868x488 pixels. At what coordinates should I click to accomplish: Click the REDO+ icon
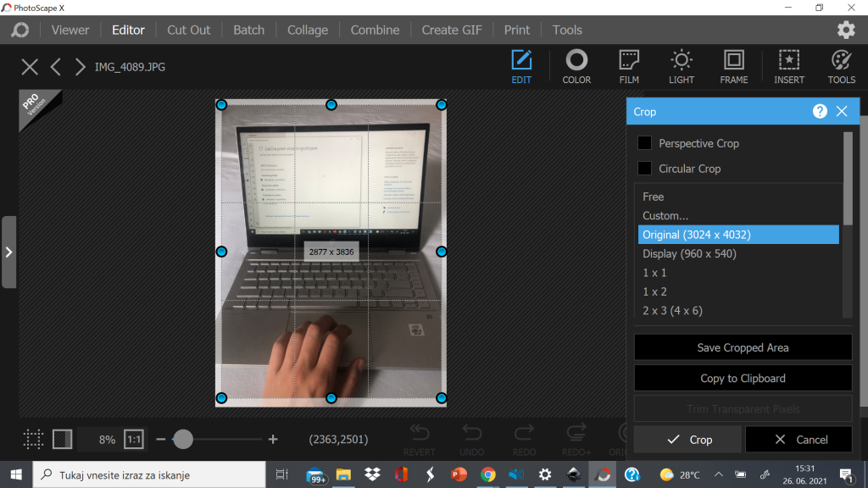[x=576, y=441]
